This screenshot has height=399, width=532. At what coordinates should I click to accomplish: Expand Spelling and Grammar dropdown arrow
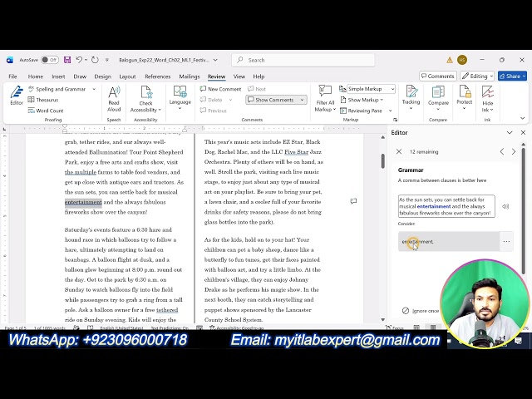(94, 89)
